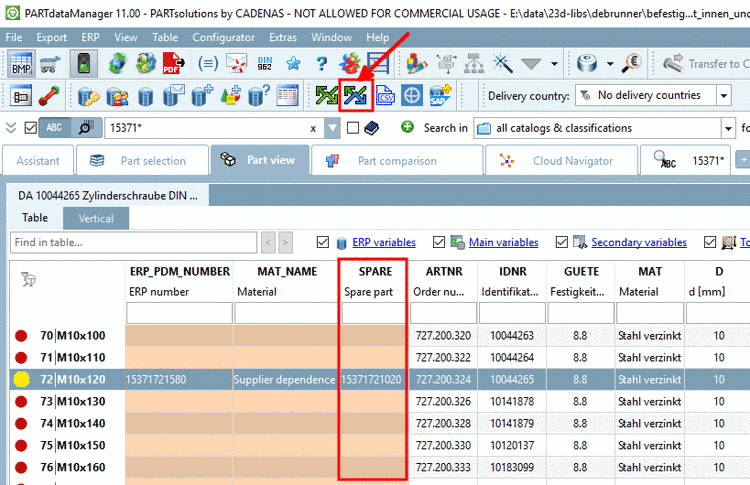Open search history dropdown arrow

(x=332, y=128)
